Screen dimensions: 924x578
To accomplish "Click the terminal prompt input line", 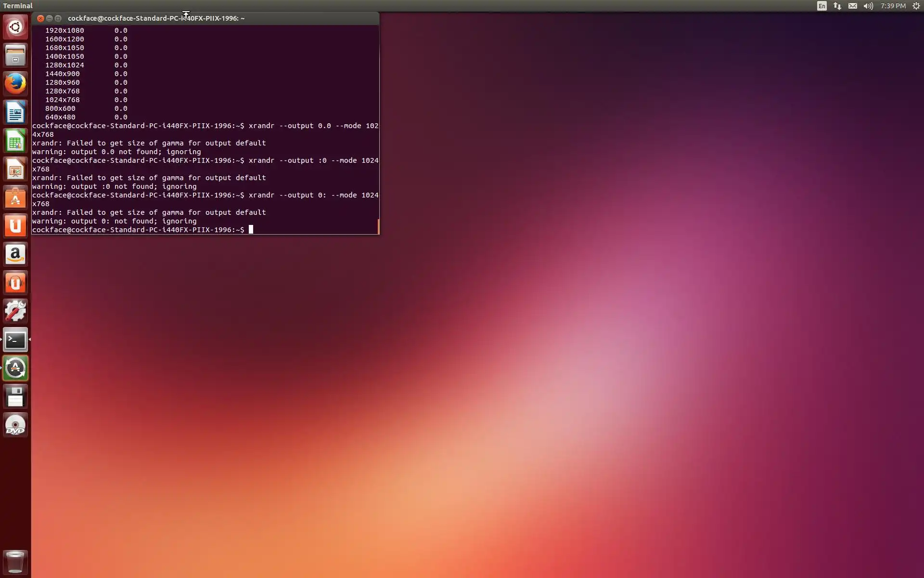I will (x=289, y=230).
